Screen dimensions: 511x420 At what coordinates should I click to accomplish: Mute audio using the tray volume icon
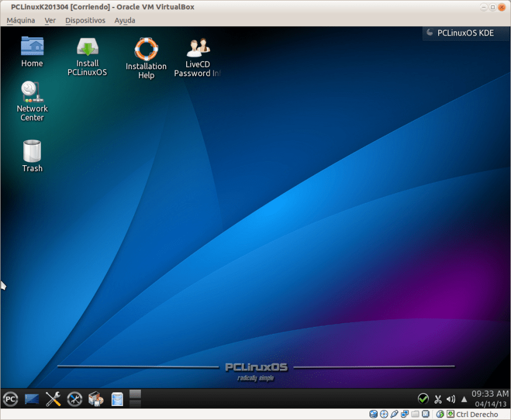450,399
